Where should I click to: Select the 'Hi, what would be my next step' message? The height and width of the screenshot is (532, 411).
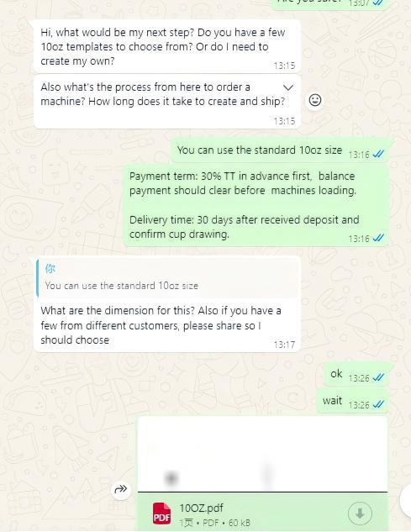pyautogui.click(x=167, y=46)
